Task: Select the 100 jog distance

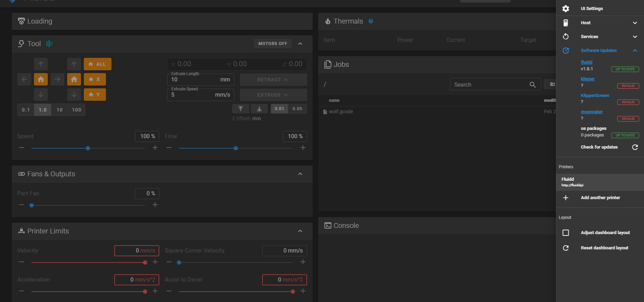Action: [77, 110]
